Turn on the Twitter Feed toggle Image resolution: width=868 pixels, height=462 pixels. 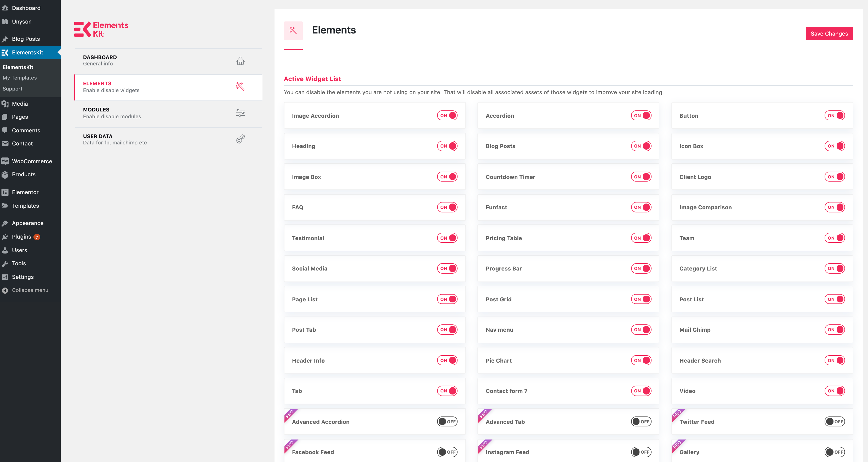835,421
